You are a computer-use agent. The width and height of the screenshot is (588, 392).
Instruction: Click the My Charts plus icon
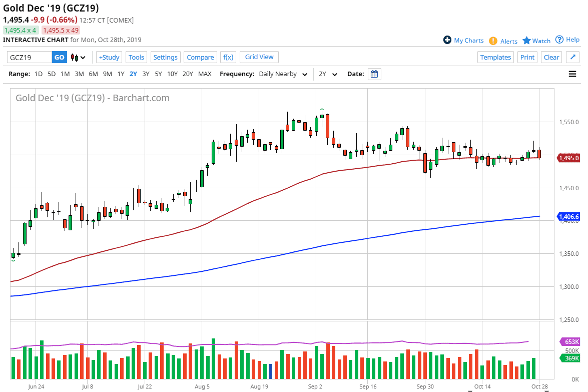point(447,40)
